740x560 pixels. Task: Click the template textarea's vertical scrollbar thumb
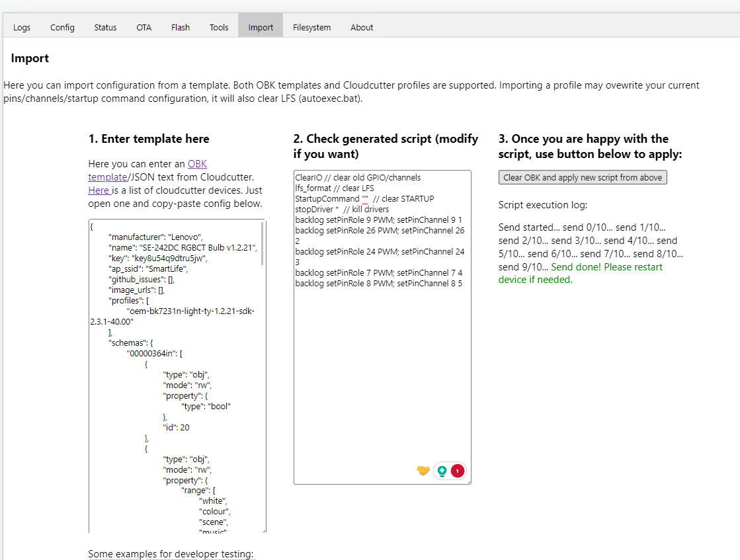tap(262, 243)
